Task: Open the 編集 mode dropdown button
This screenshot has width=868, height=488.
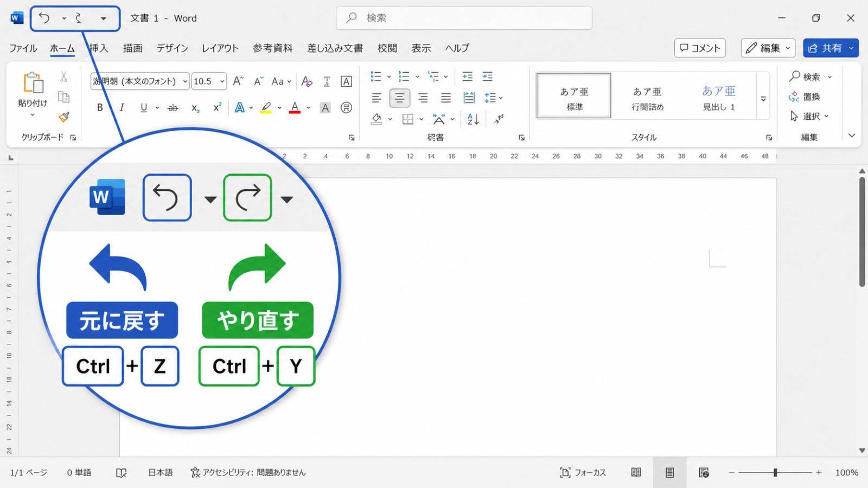Action: [x=768, y=48]
